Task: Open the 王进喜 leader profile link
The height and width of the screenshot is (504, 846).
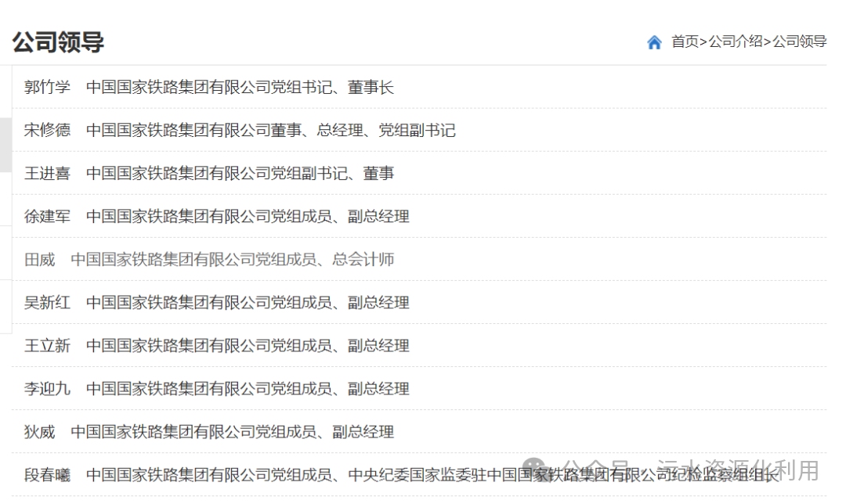Action: (209, 173)
